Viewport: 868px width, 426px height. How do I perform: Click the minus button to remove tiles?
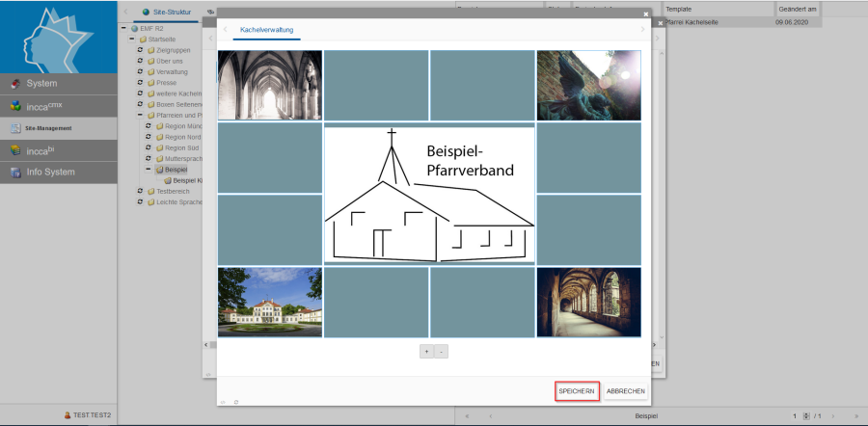(442, 351)
